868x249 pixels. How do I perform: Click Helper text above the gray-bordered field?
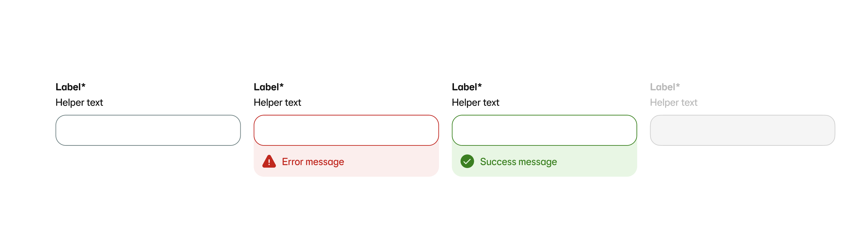point(79,103)
